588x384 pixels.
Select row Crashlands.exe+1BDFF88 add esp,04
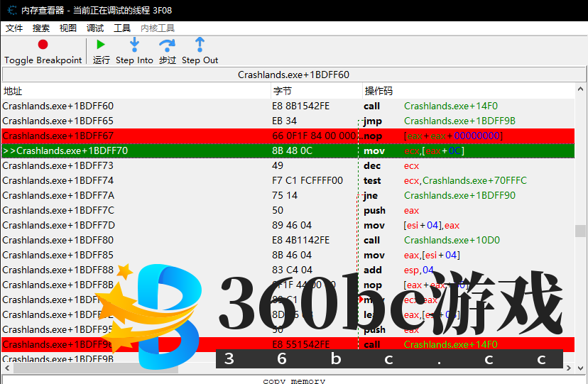tap(288, 270)
